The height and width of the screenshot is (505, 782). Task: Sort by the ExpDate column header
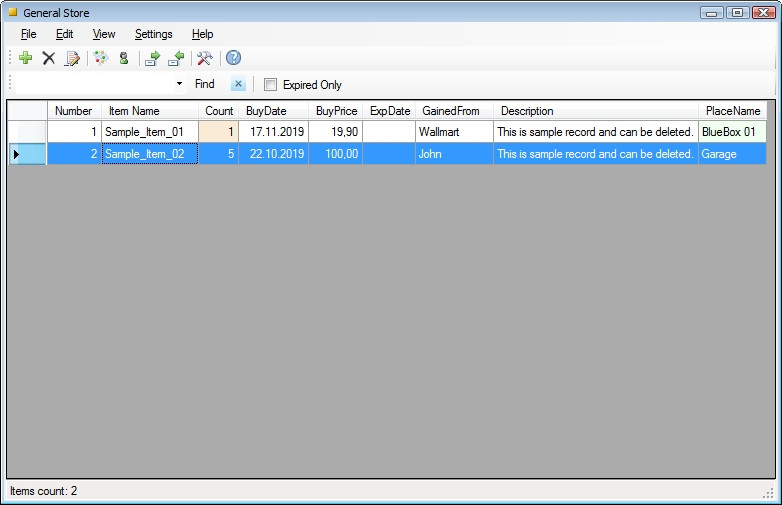point(389,111)
